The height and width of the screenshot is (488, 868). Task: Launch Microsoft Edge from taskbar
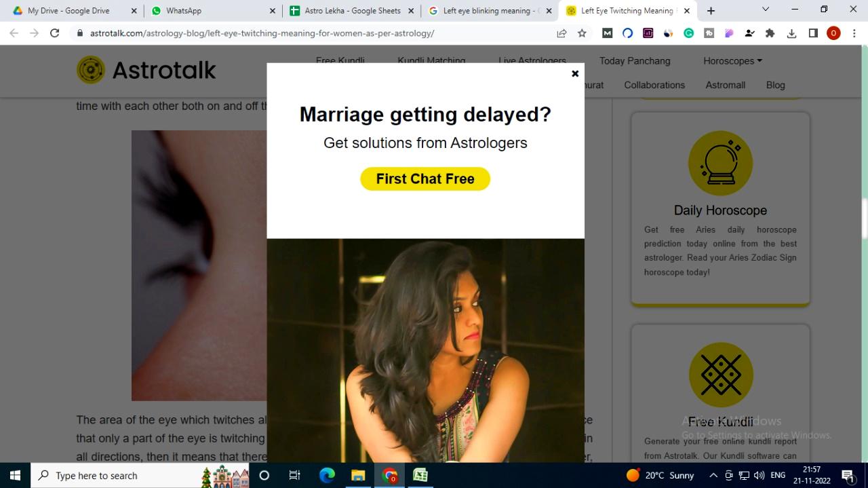(327, 475)
